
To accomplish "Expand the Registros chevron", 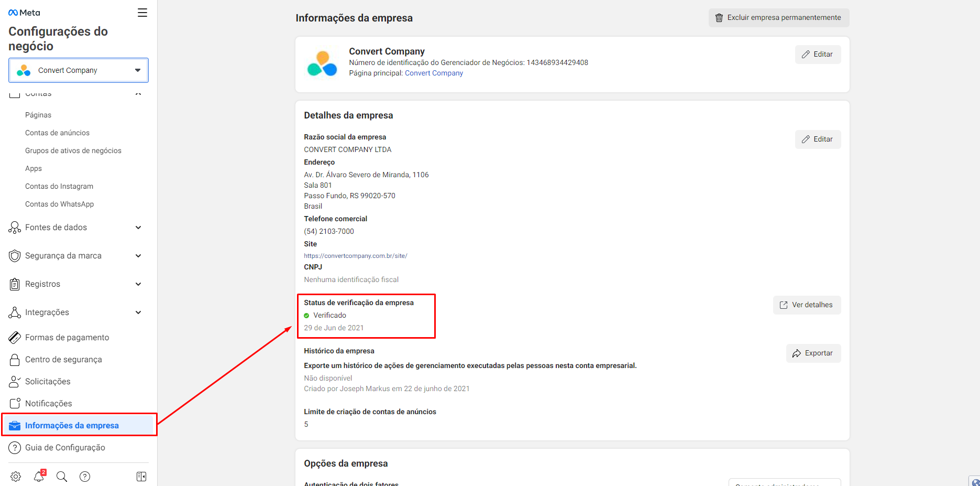I will 138,284.
